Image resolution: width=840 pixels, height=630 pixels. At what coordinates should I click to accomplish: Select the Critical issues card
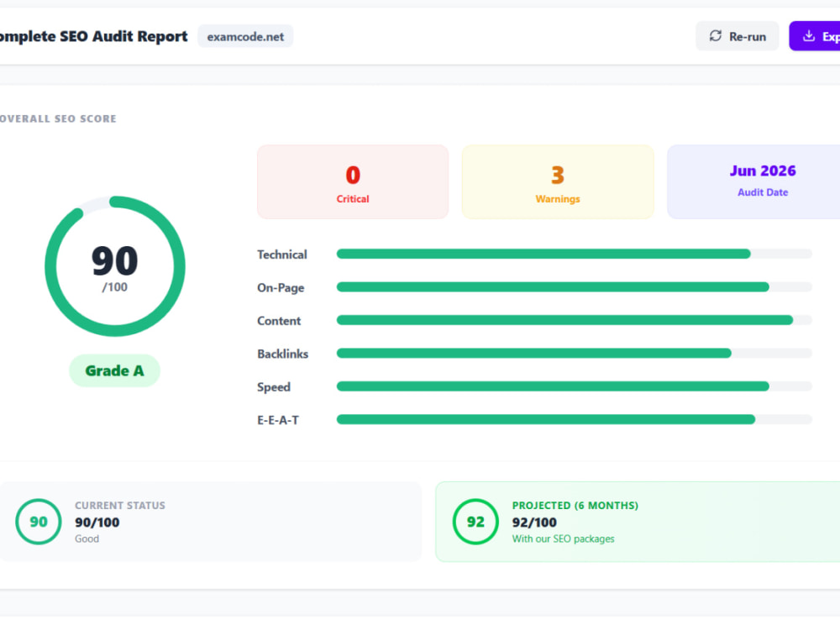tap(353, 181)
